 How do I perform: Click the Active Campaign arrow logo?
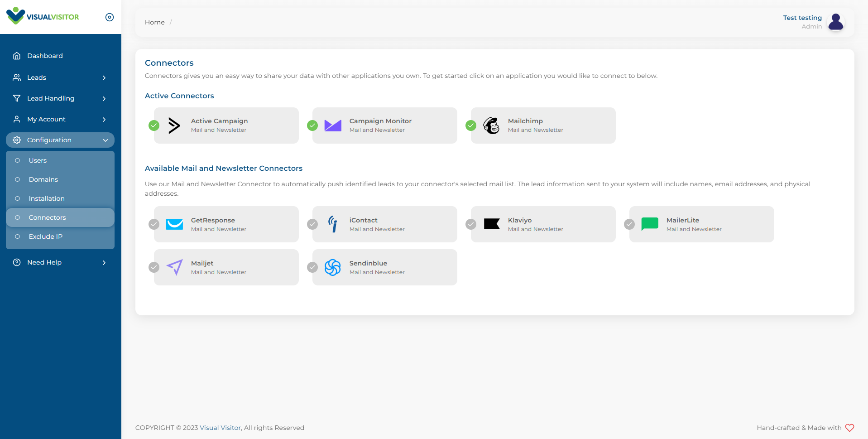(x=174, y=125)
